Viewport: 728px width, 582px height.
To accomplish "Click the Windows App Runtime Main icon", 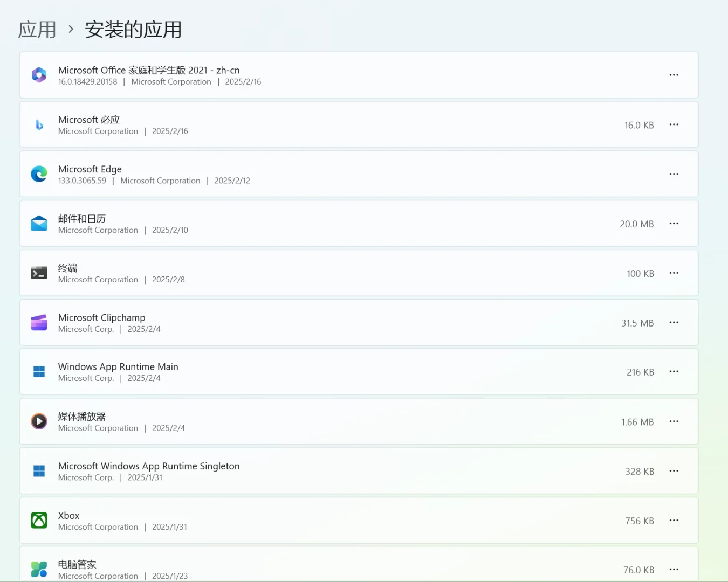I will [39, 371].
